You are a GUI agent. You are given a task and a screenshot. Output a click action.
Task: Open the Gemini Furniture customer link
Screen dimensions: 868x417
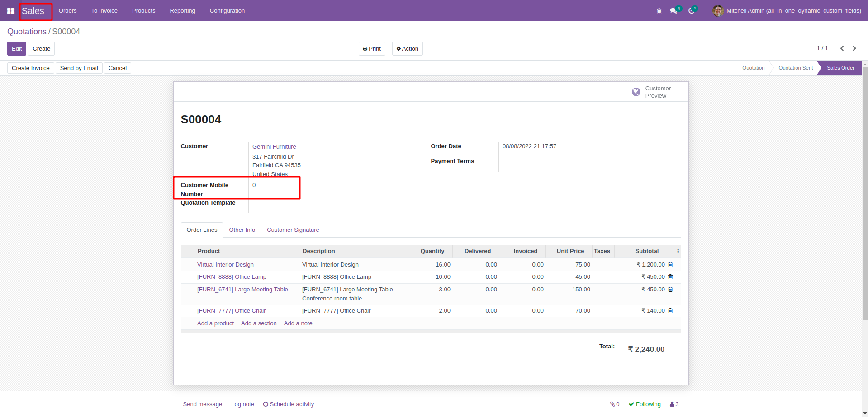coord(274,147)
